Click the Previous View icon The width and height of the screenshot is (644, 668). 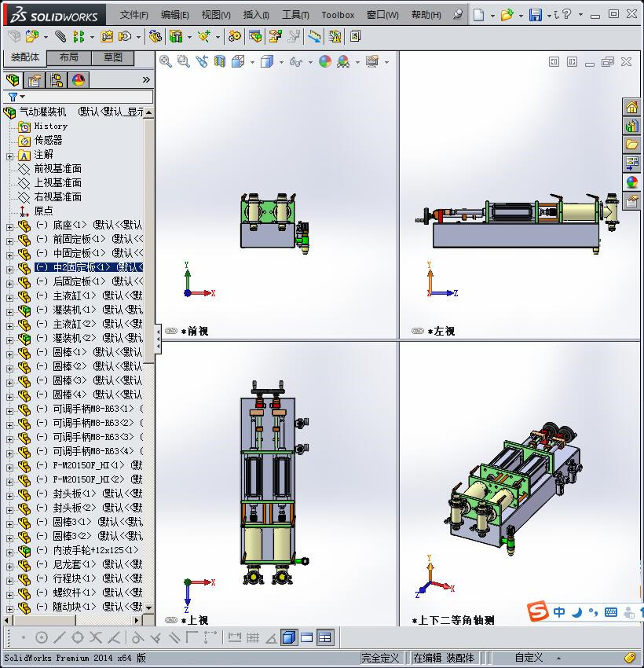(202, 62)
